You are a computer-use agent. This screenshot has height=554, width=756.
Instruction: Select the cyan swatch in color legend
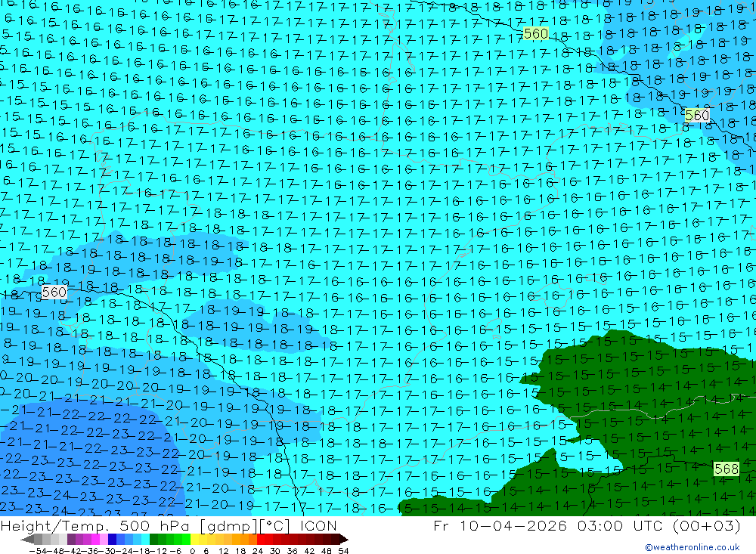[x=145, y=539]
